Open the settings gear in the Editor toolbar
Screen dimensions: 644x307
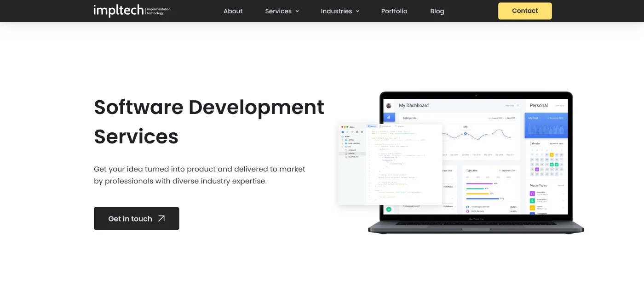tap(362, 132)
